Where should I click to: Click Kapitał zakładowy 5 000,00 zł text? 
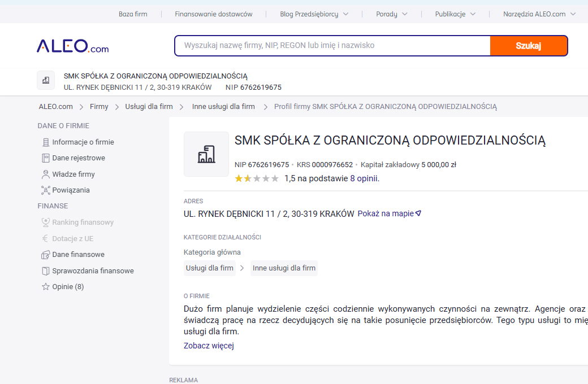click(x=408, y=165)
